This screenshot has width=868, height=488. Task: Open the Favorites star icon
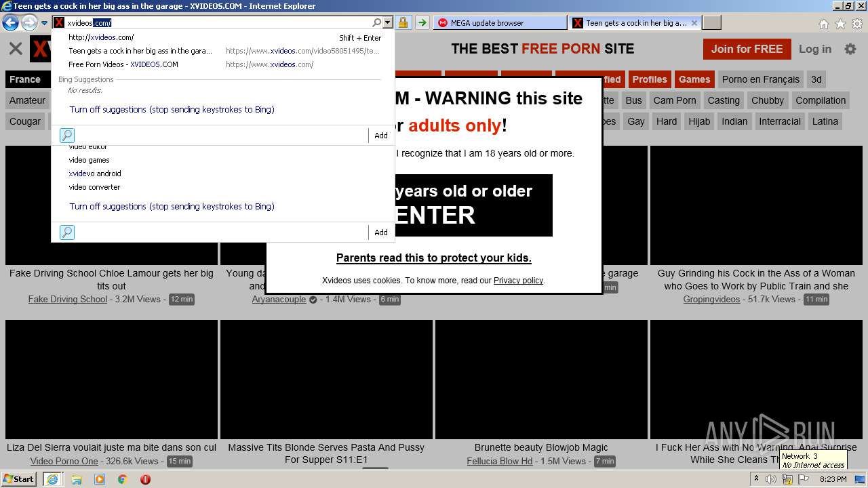coord(840,24)
